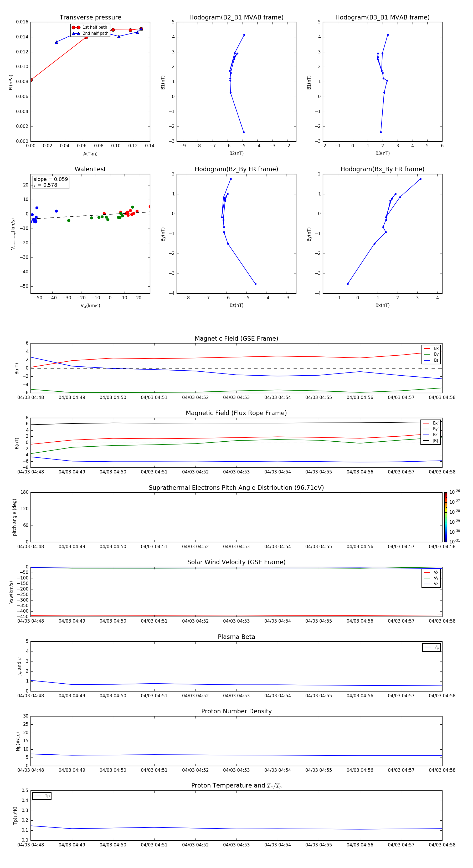This screenshot has height=868, width=473.
Task: Click the 'Hodogram(B3_B1 MVAB frame)' title
Action: 382,17
